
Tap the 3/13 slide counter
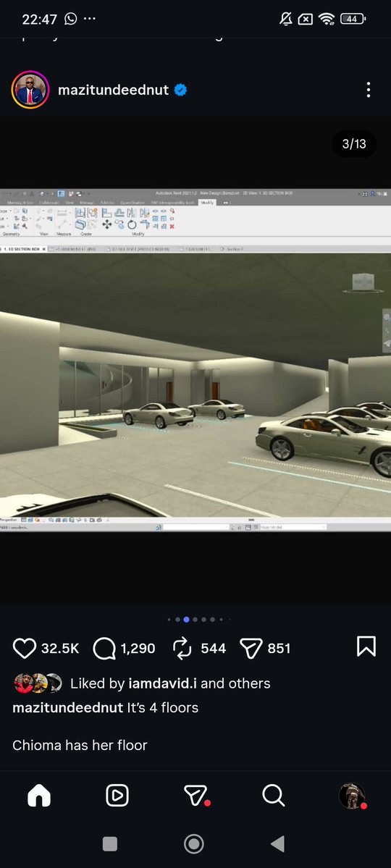354,144
